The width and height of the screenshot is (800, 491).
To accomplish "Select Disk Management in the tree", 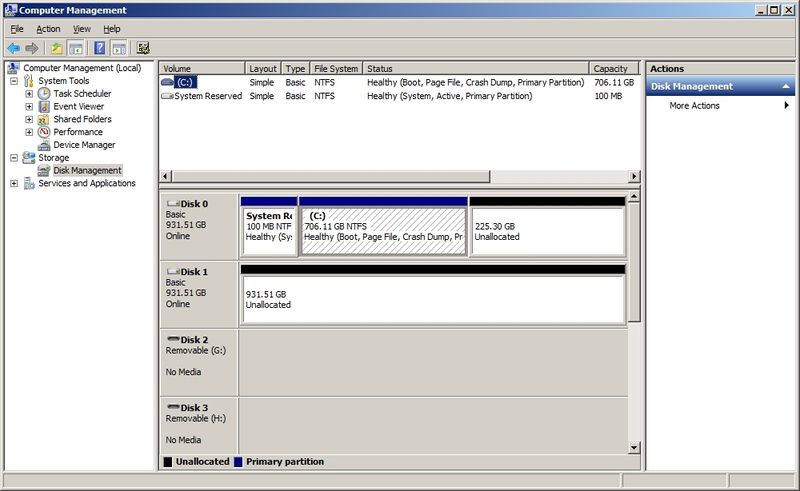I will (88, 170).
